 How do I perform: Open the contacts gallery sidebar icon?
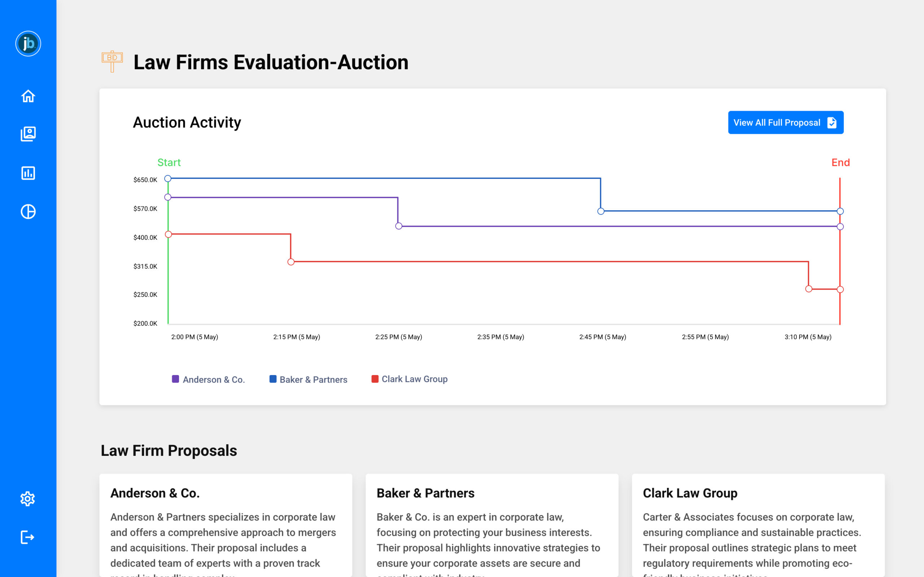pos(28,134)
